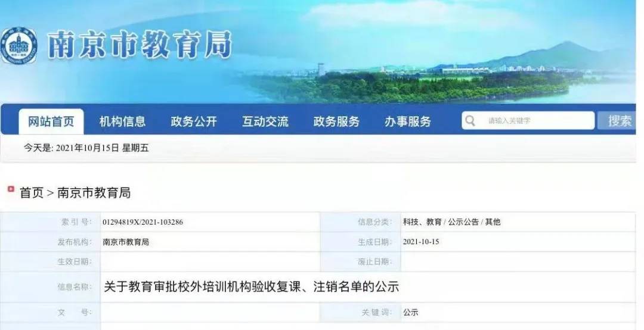Click the 2021-10-15 generation date
The image size is (644, 330).
(x=421, y=242)
